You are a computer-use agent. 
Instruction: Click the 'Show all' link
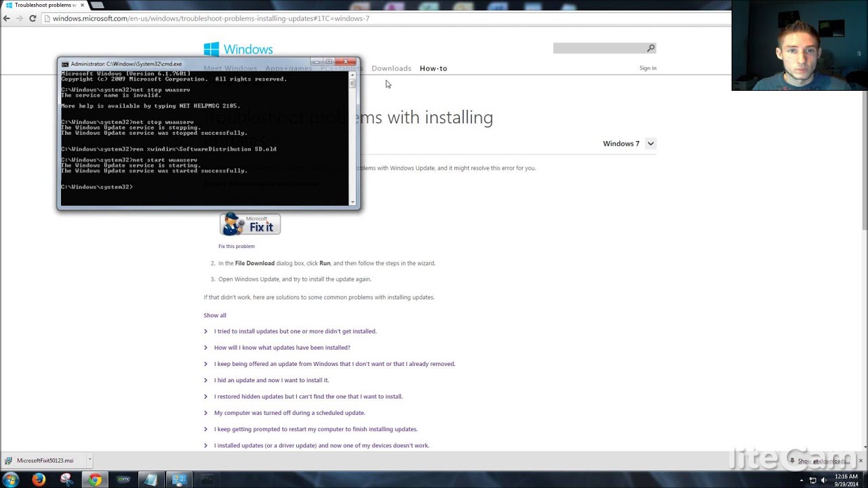pos(215,315)
